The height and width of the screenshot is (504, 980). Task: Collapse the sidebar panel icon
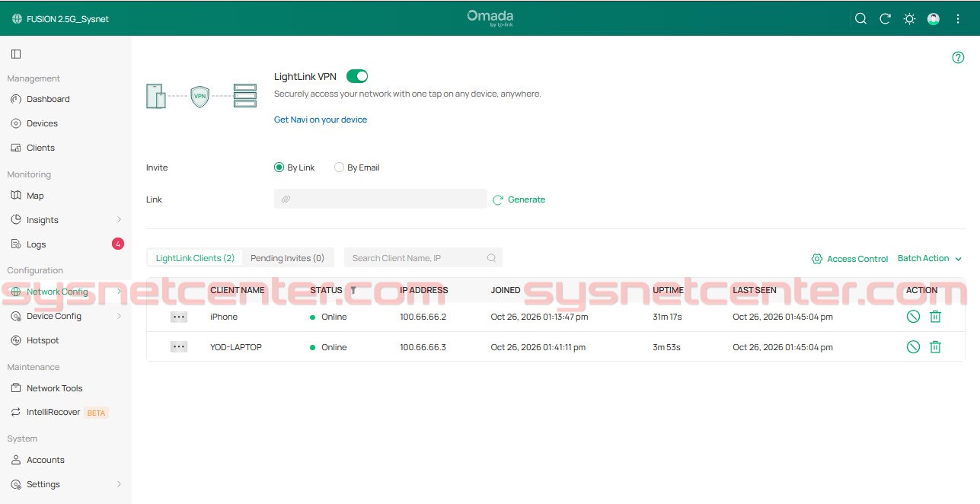[16, 54]
